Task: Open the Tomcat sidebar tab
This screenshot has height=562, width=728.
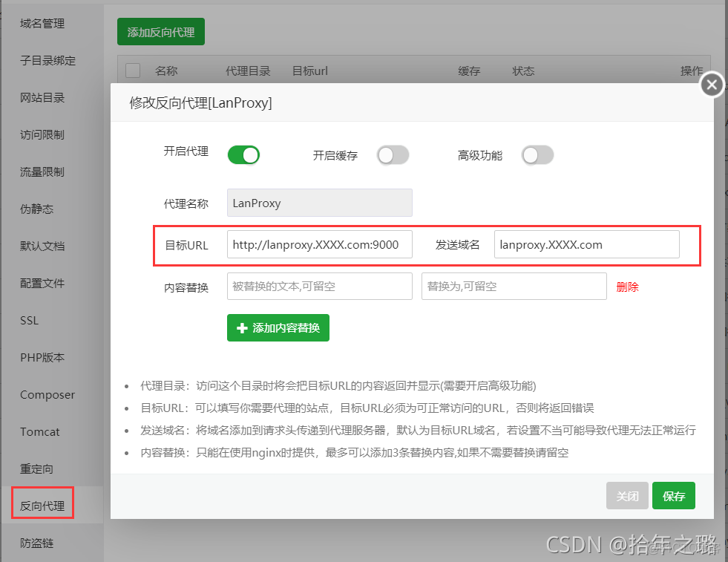Action: [x=40, y=431]
